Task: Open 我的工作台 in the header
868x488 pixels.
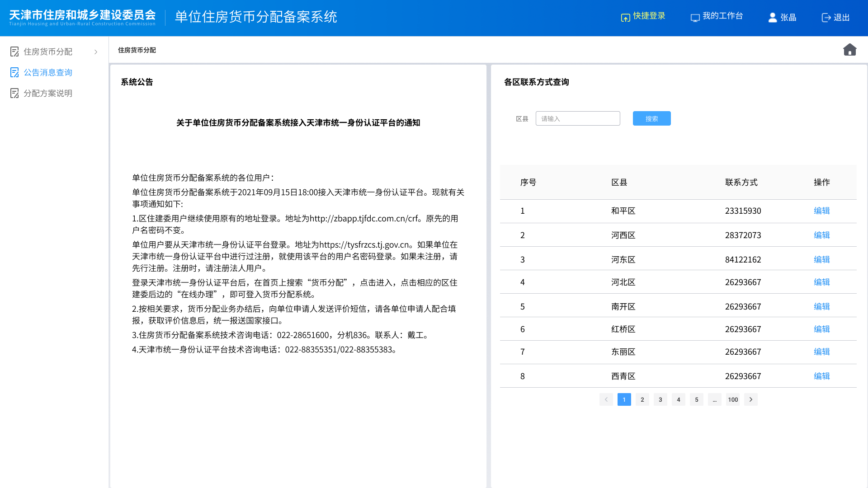Action: click(x=722, y=16)
